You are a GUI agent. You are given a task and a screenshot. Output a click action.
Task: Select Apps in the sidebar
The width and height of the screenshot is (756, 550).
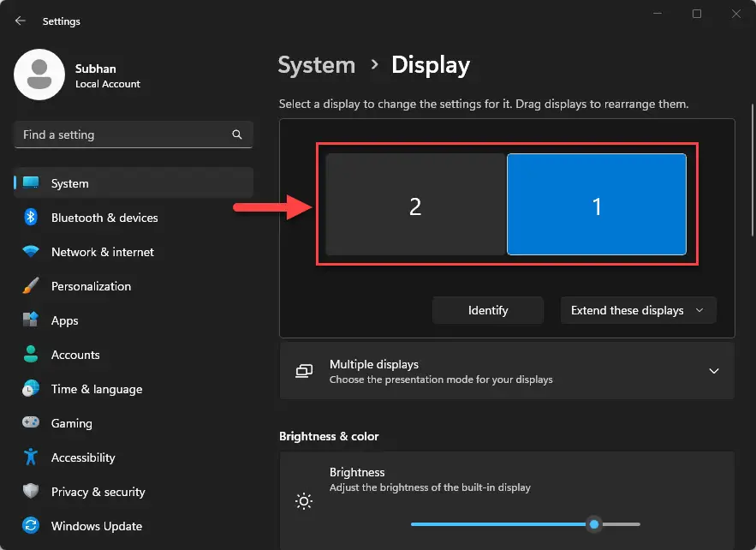(134, 320)
